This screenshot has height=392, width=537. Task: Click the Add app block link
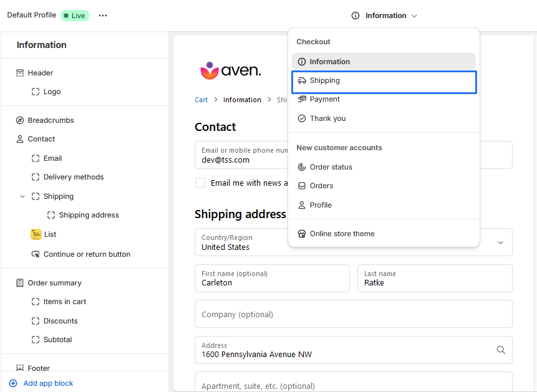pos(48,383)
